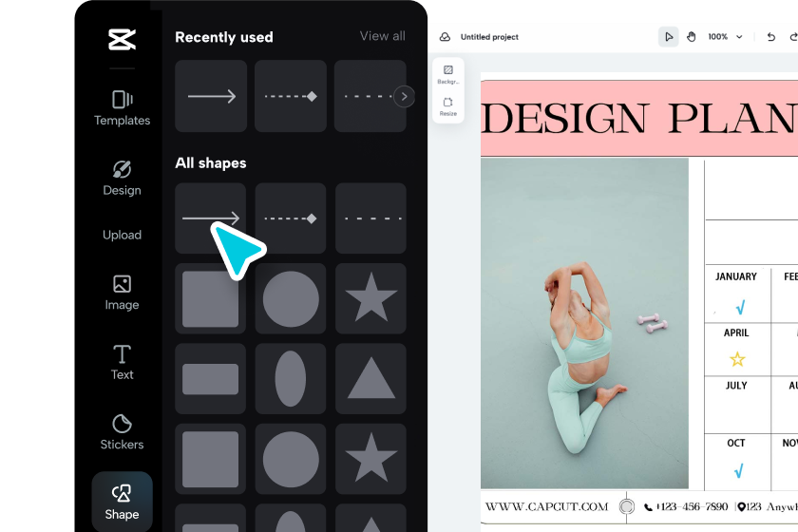
Task: Select the Shape tab in the sidebar
Action: tap(123, 502)
